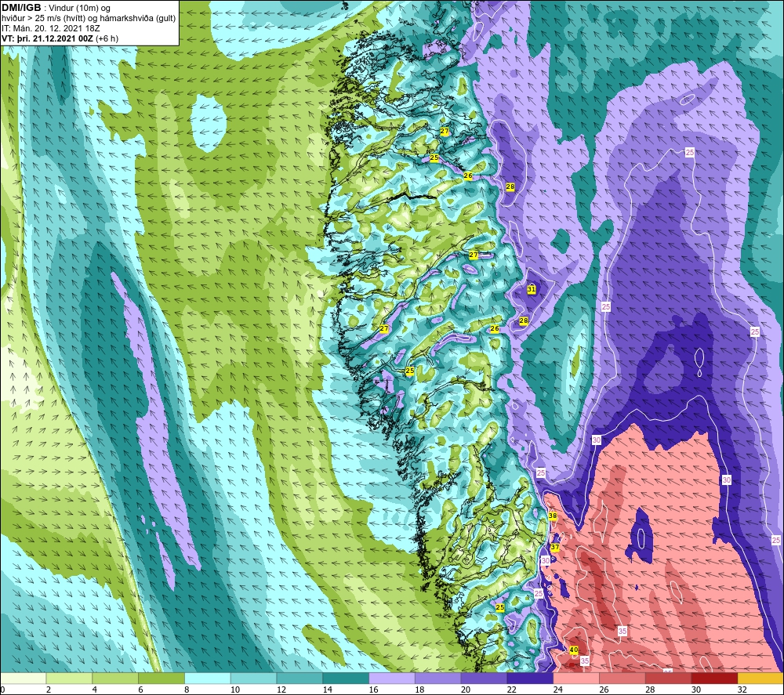Click the yellow 38 gust label
The image size is (784, 695).
tap(553, 516)
